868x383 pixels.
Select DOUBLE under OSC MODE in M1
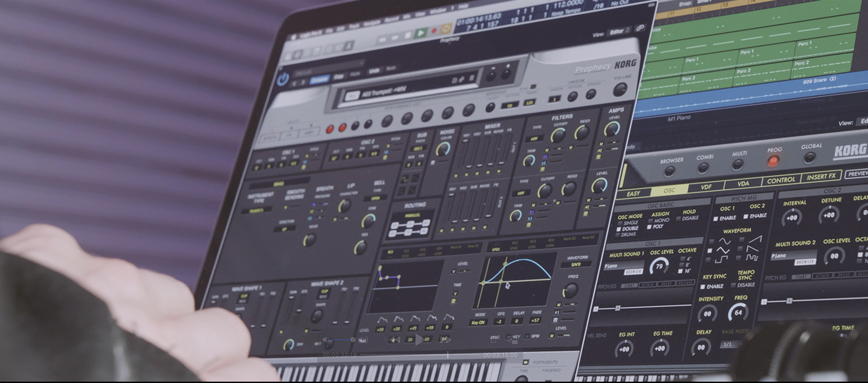click(x=628, y=229)
